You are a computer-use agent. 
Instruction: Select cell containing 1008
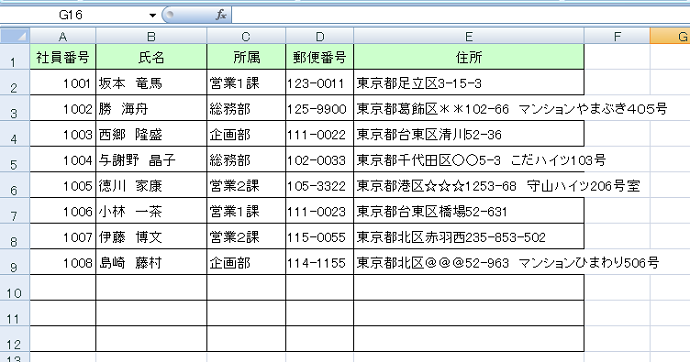(x=63, y=262)
